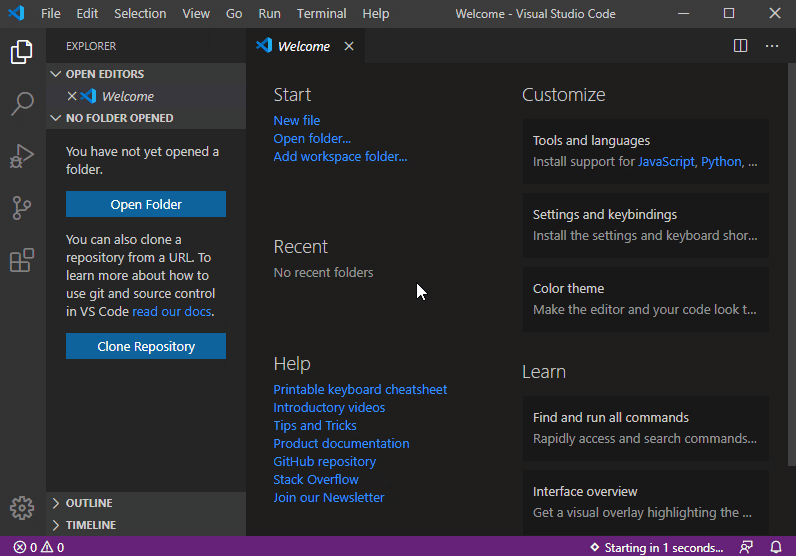Open the GitHub repository link

(325, 462)
